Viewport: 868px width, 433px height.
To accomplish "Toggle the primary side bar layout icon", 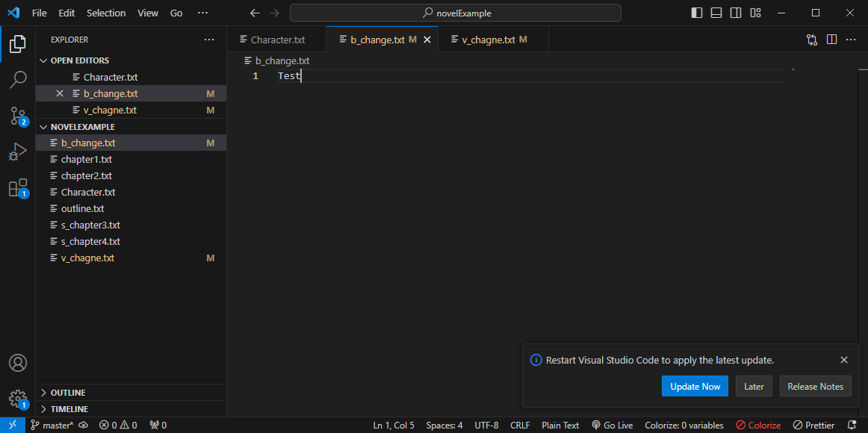I will pos(697,13).
